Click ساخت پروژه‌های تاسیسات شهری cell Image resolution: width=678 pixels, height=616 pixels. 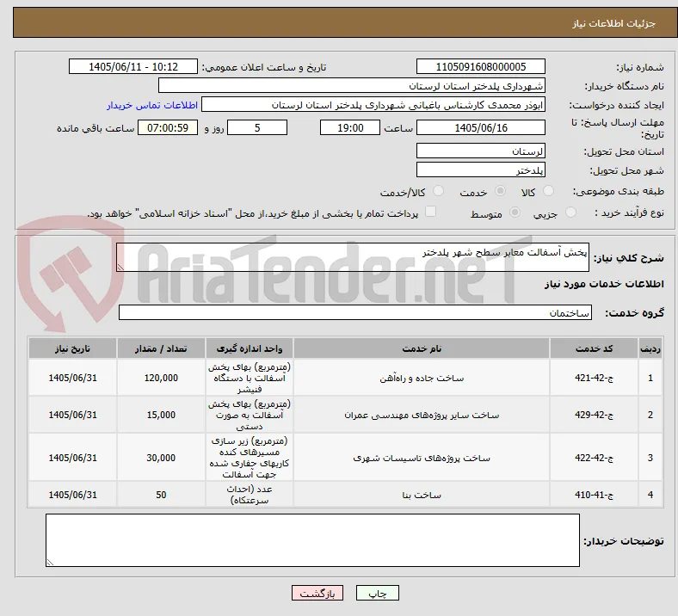(x=422, y=458)
